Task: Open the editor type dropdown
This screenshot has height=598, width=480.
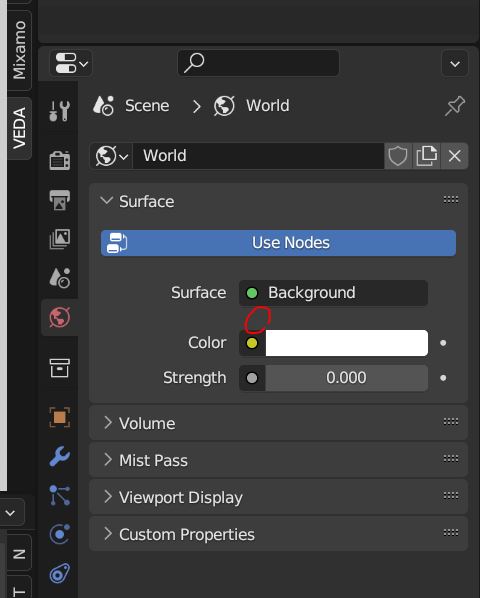Action: pos(71,63)
